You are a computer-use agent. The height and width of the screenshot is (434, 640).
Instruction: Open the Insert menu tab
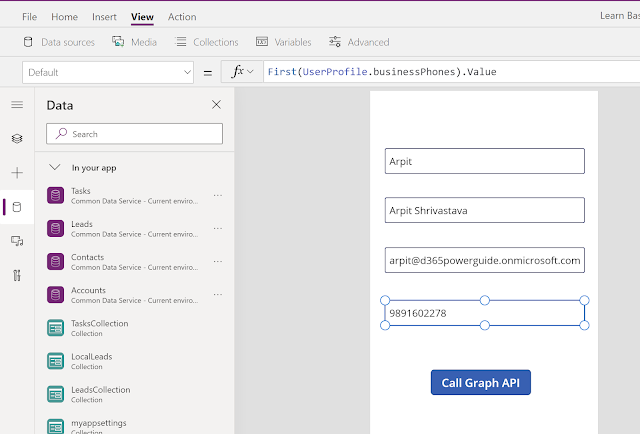104,17
